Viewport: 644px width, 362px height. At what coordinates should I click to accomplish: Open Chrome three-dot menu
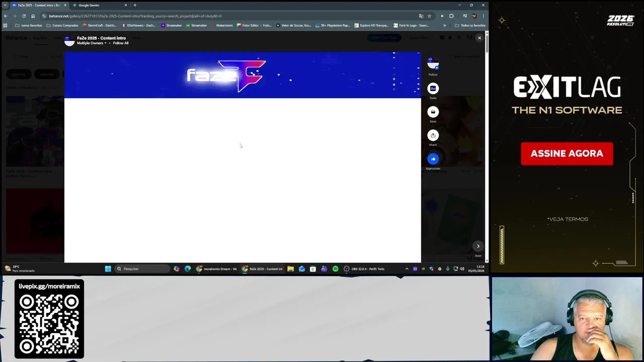click(484, 16)
